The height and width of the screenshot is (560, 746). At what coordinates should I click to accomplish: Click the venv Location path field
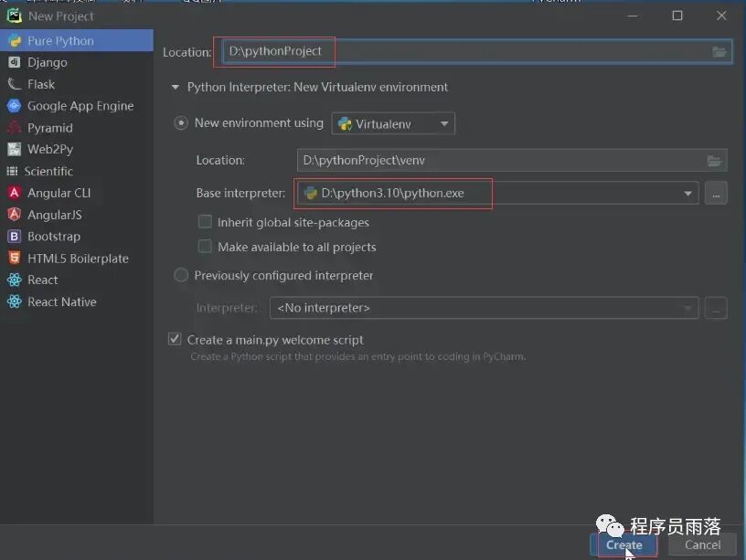pos(512,161)
